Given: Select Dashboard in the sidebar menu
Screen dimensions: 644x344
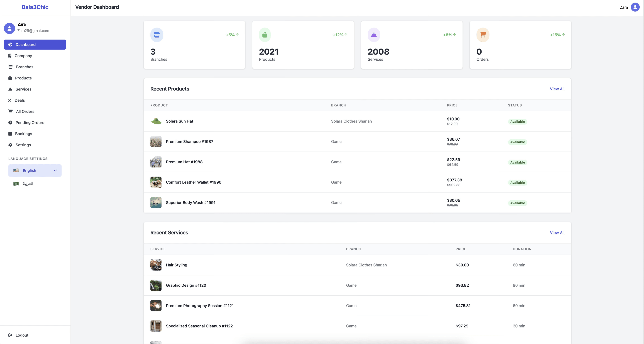Looking at the screenshot, I should pos(25,44).
